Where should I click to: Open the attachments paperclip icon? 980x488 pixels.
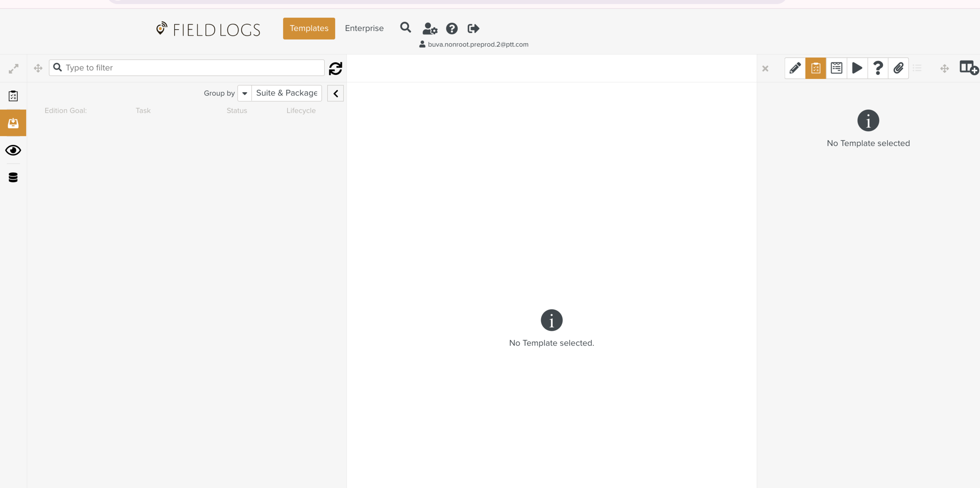tap(898, 68)
